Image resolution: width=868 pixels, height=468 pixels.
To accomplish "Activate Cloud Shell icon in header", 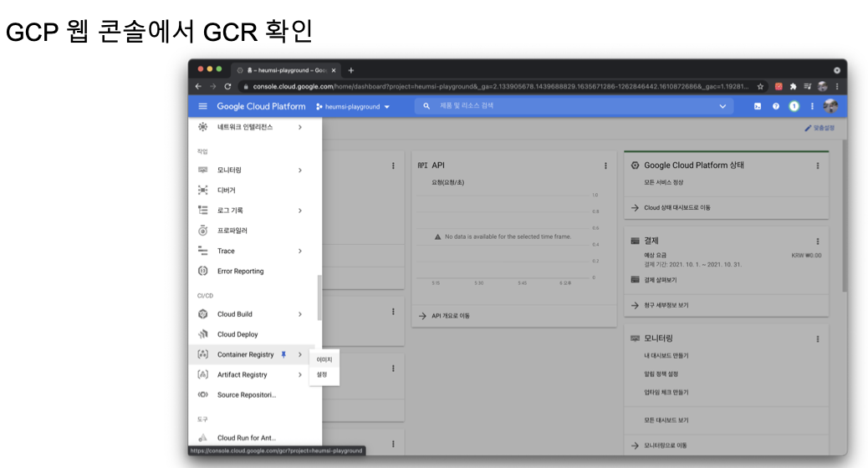I will coord(758,106).
